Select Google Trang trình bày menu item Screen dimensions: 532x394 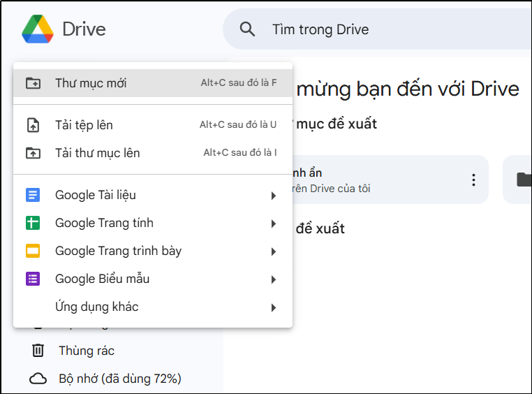pos(153,251)
